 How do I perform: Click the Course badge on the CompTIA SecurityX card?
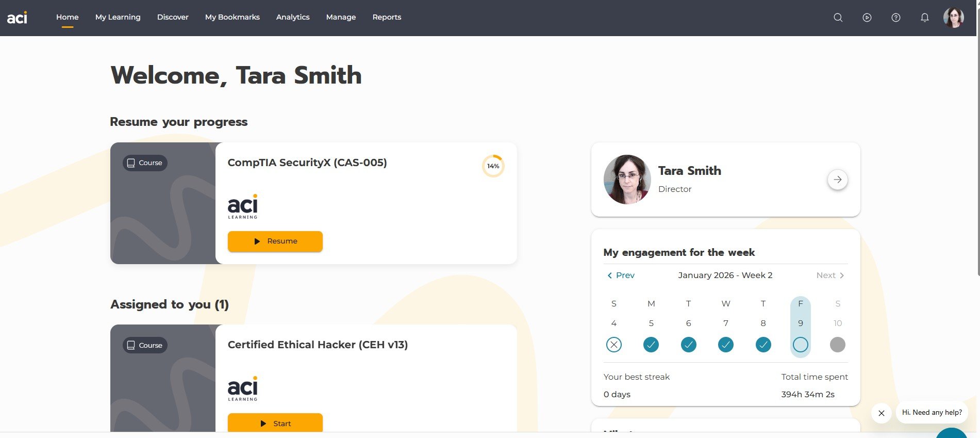click(145, 163)
